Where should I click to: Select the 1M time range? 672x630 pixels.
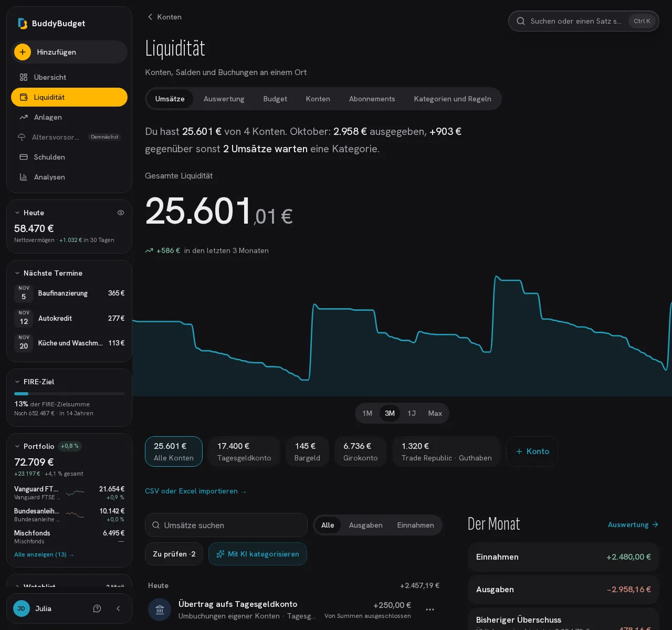367,413
